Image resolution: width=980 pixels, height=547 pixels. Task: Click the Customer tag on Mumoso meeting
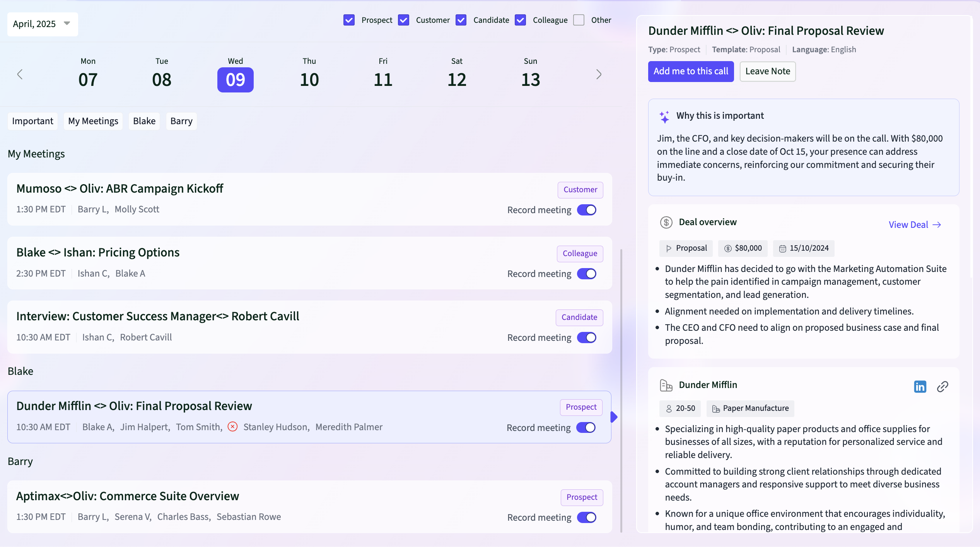coord(580,190)
